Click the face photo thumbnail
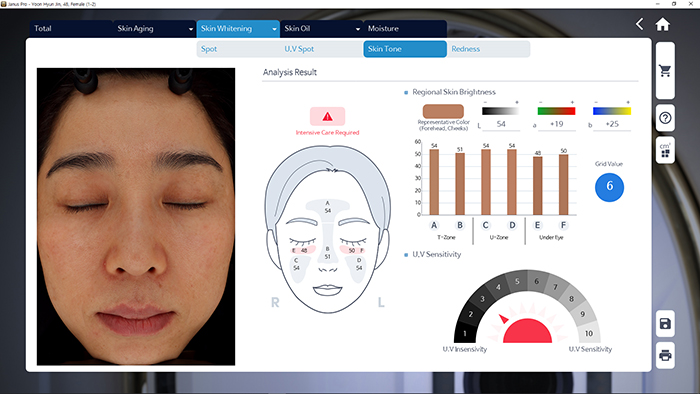700x394 pixels. pyautogui.click(x=136, y=216)
